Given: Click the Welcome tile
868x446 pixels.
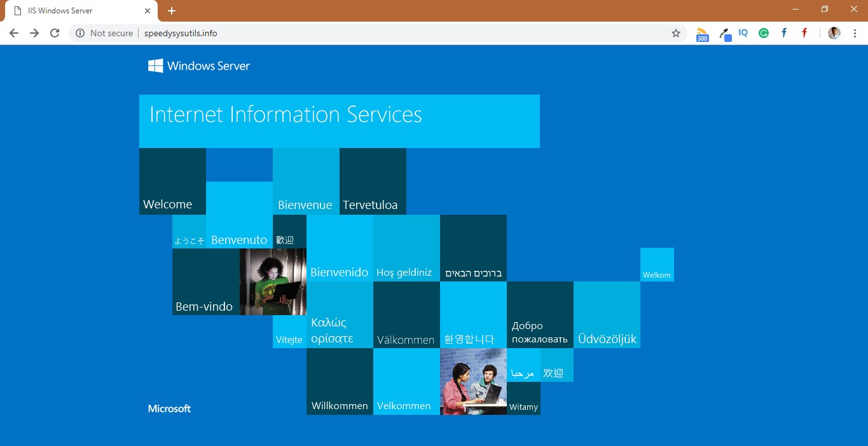Looking at the screenshot, I should (x=172, y=182).
